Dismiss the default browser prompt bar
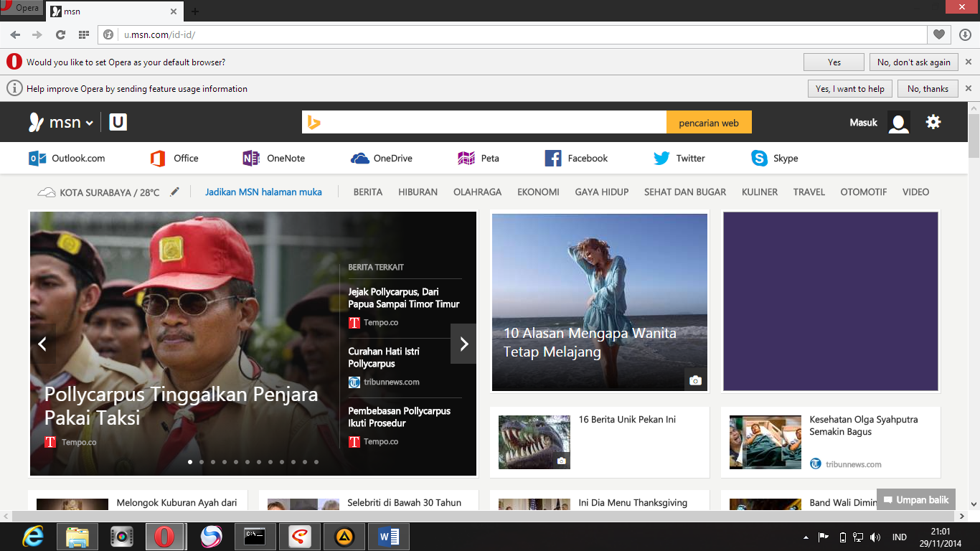 [968, 62]
